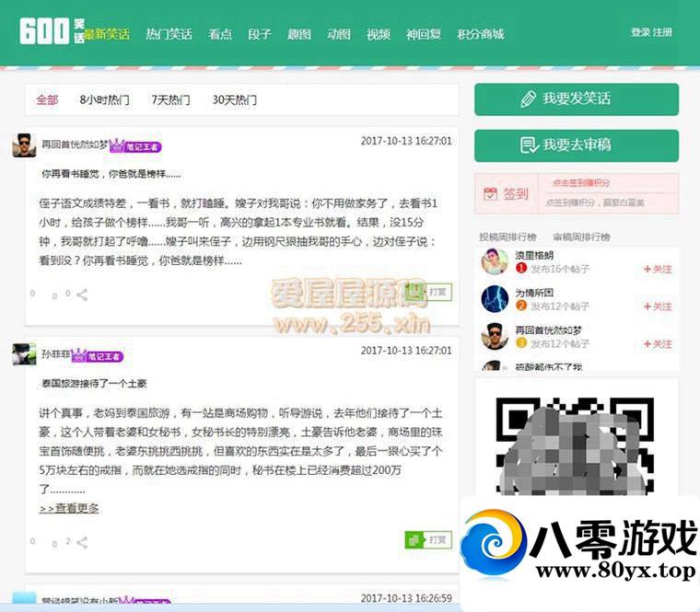Click author name 再回首恍然如梦 on first post
Viewport: 700px width, 612px height.
point(75,144)
